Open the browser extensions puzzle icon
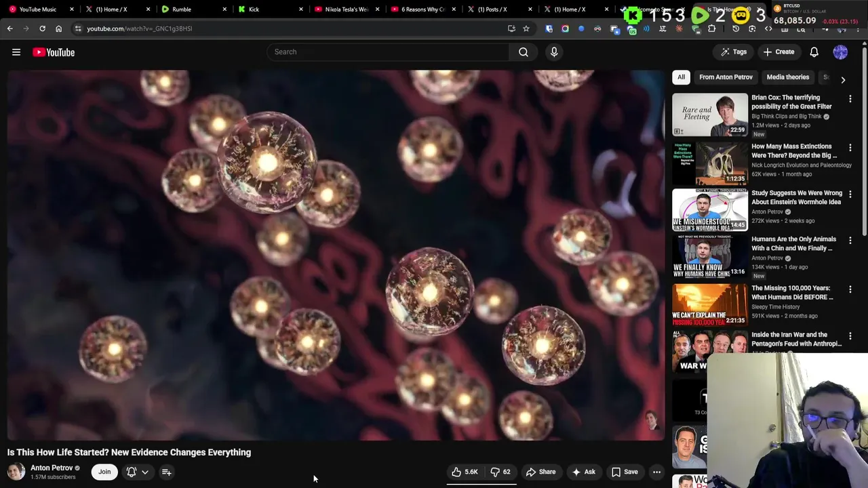 pyautogui.click(x=711, y=28)
